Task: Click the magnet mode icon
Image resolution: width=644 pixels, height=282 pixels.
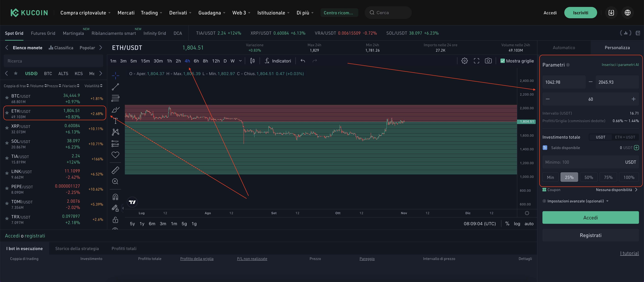Action: click(115, 197)
